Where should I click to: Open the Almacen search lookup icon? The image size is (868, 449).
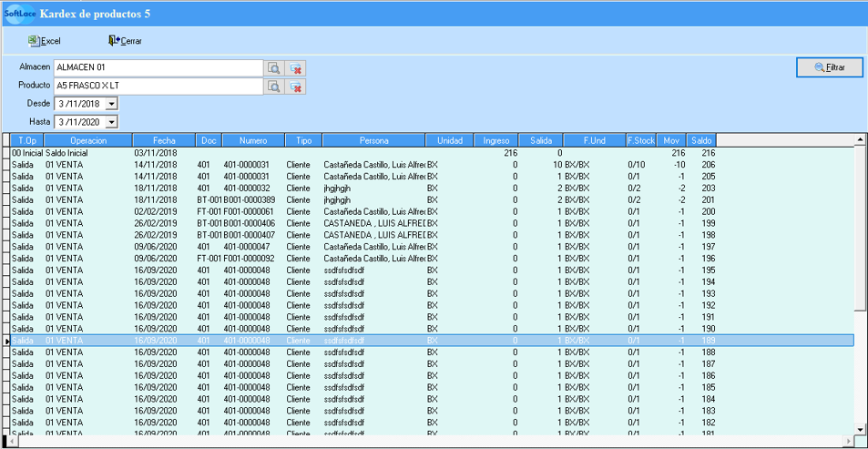[x=274, y=68]
